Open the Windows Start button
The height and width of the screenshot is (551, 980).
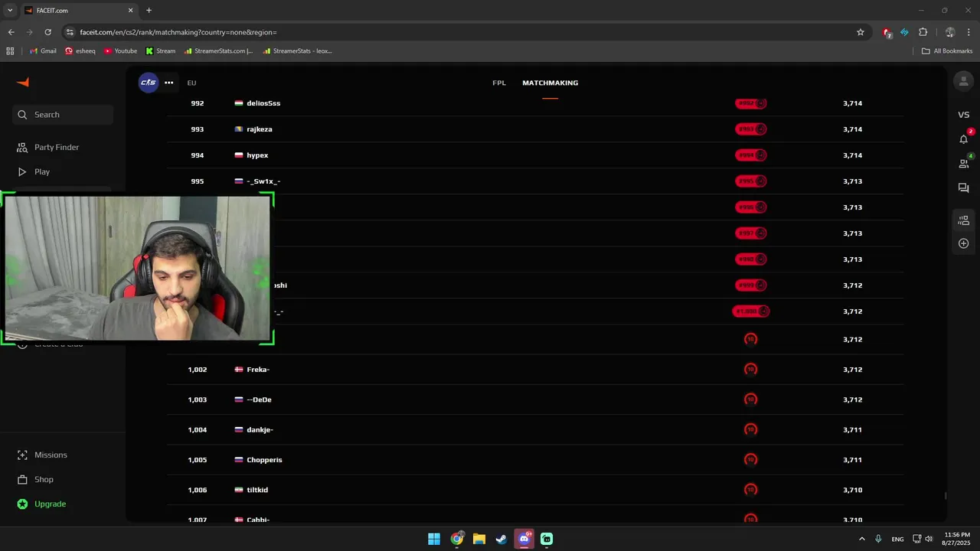tap(434, 539)
